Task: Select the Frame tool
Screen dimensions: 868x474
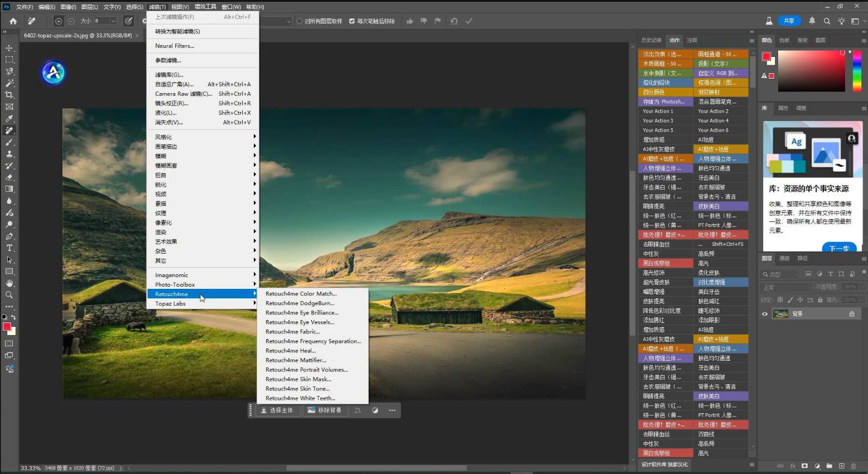Action: point(9,107)
